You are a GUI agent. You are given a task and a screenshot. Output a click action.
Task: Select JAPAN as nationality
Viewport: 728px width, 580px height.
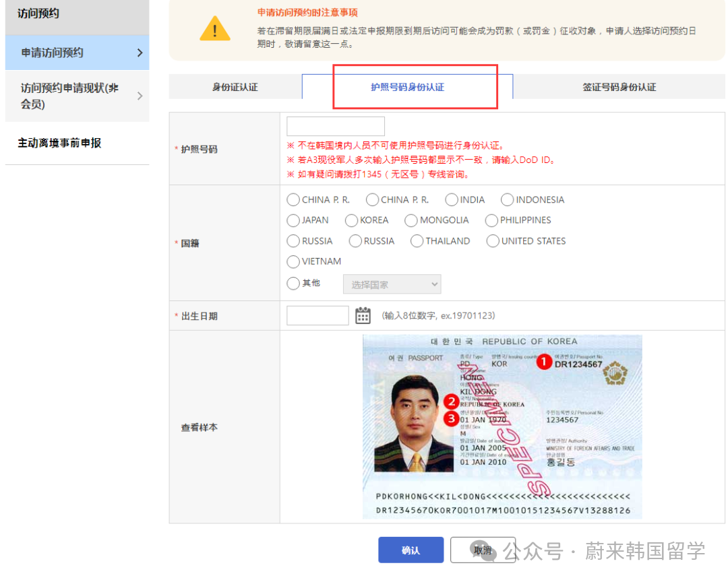293,220
